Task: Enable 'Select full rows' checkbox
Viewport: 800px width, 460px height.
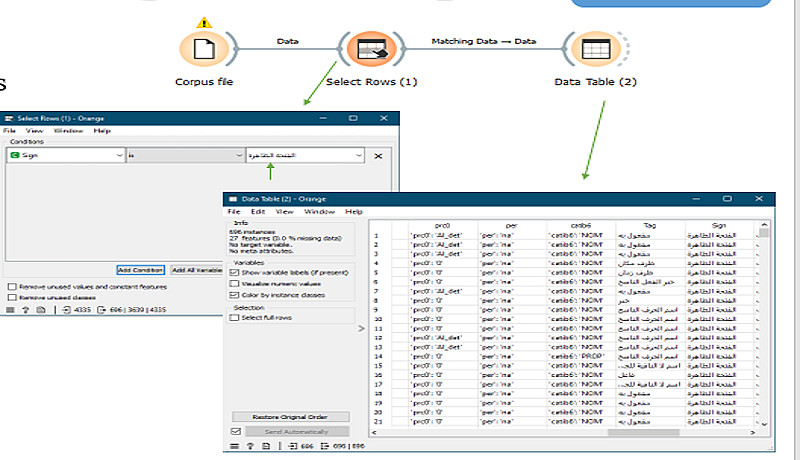Action: point(235,317)
